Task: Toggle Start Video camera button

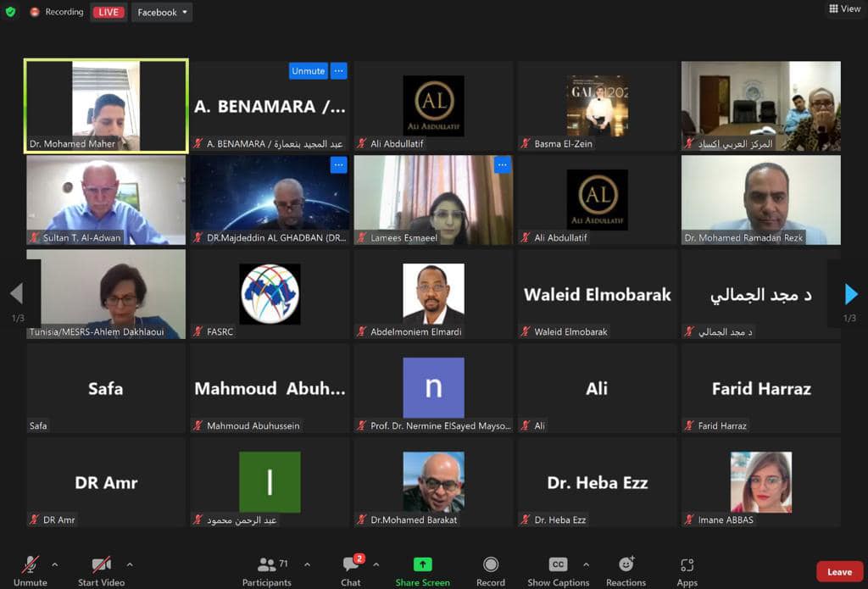Action: (x=101, y=564)
